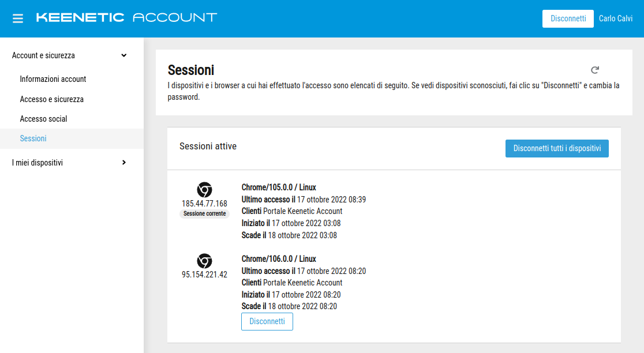Open Informazioni account page
This screenshot has width=644, height=353.
53,79
